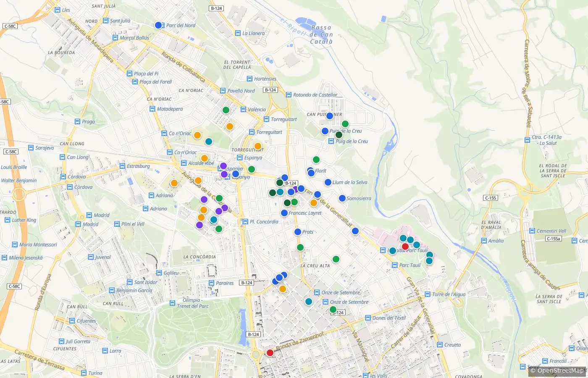Click the Marçal Ballús bus stop icon
Image resolution: width=588 pixels, height=378 pixels.
115,38
